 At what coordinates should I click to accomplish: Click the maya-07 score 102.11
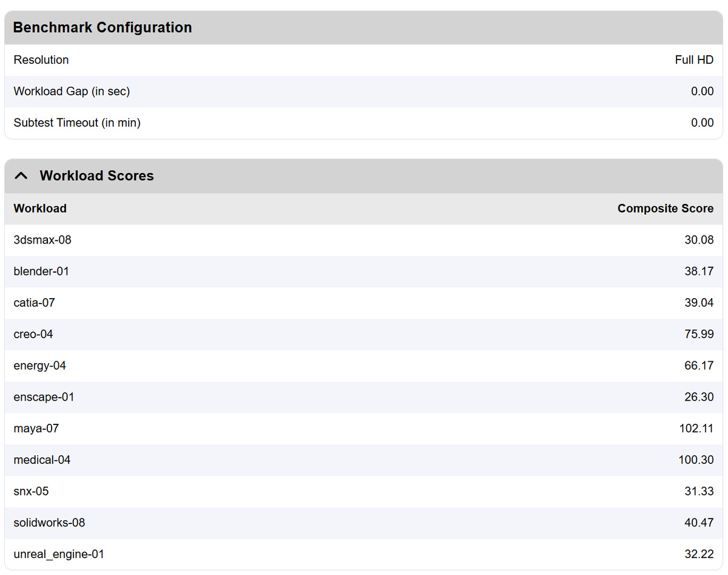point(696,429)
